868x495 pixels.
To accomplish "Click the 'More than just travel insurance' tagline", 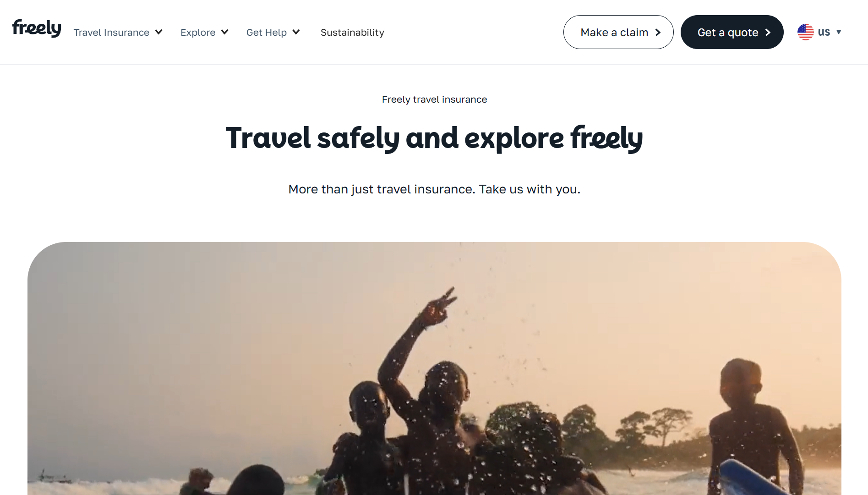I will pyautogui.click(x=434, y=189).
